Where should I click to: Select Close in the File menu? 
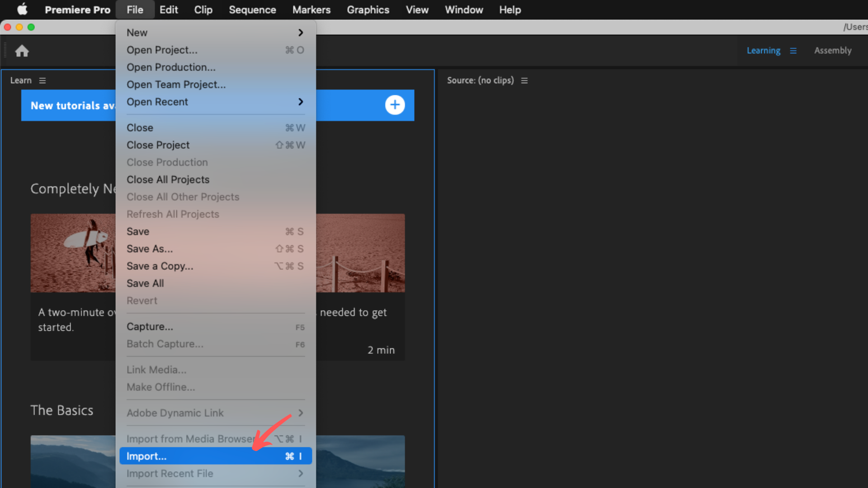point(216,128)
